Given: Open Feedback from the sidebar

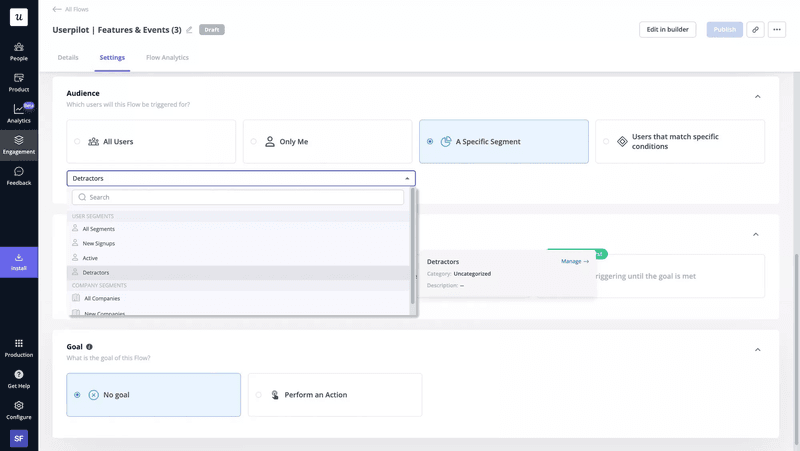Looking at the screenshot, I should [x=19, y=176].
